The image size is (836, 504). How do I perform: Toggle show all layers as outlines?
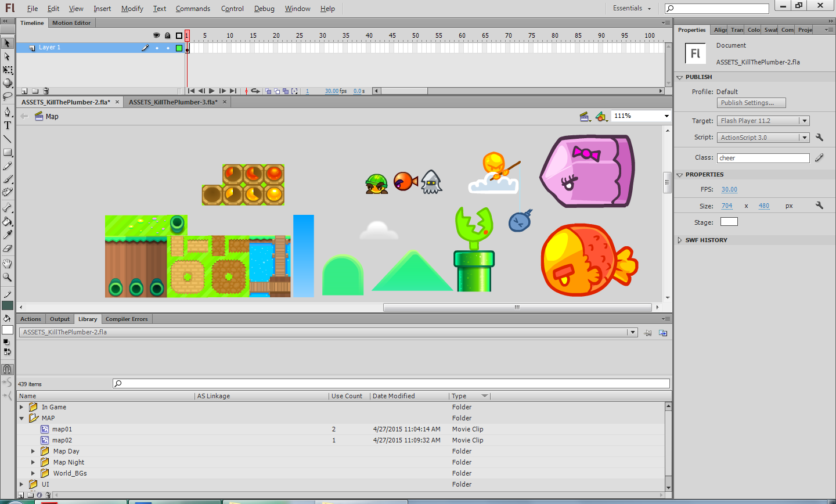pos(179,35)
